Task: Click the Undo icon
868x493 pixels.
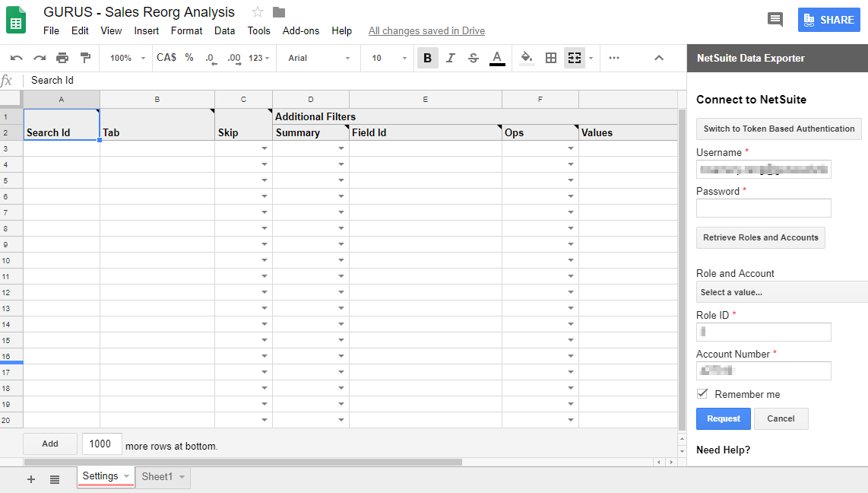Action: [17, 57]
